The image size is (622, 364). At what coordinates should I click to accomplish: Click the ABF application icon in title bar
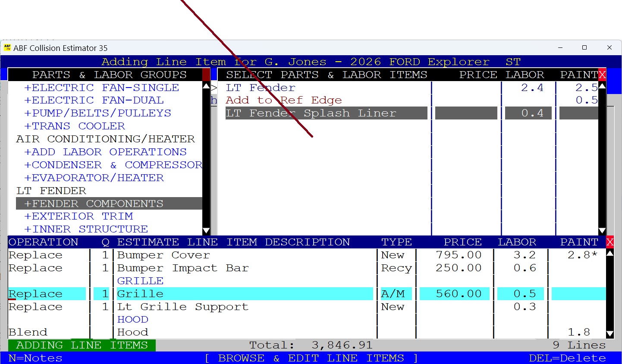click(8, 48)
